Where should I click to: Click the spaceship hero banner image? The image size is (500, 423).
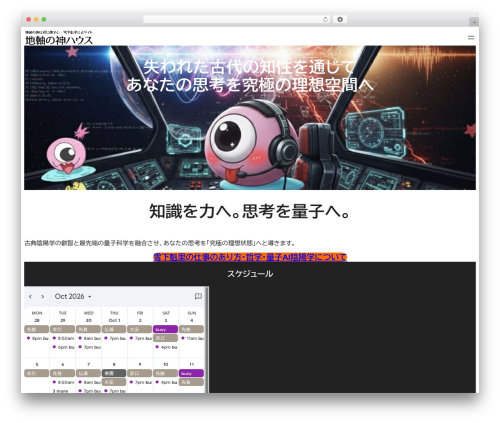click(250, 118)
